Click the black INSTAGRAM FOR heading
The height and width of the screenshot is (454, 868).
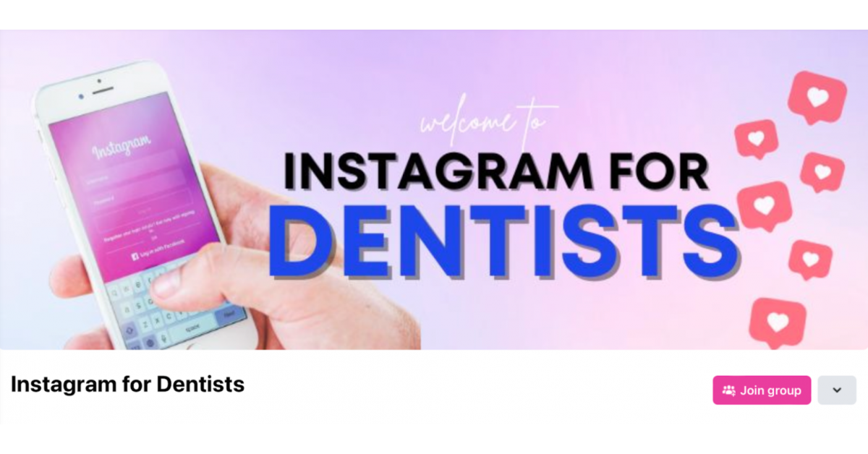496,172
